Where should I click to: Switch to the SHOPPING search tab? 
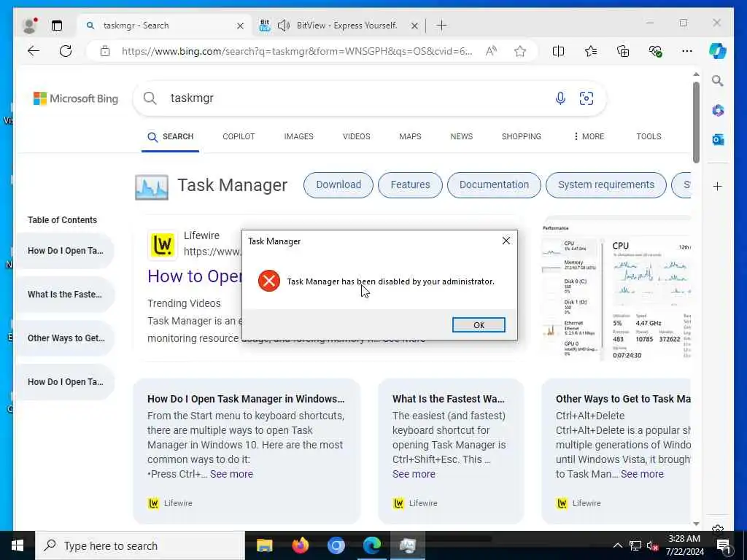pos(521,136)
